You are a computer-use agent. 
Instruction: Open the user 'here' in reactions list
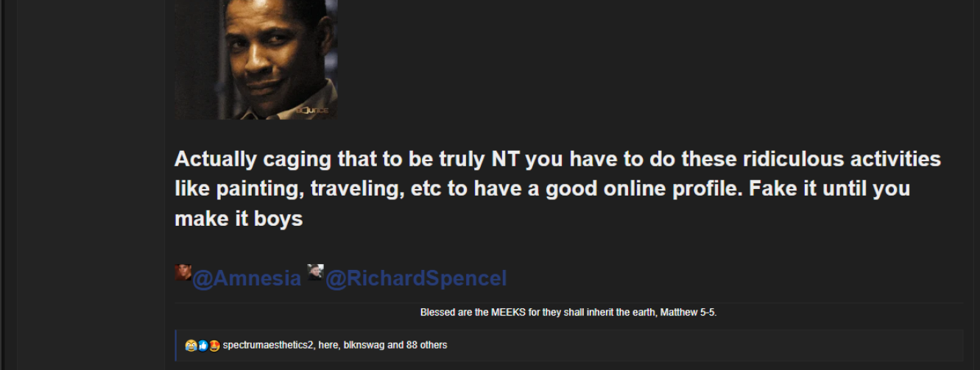[x=328, y=345]
